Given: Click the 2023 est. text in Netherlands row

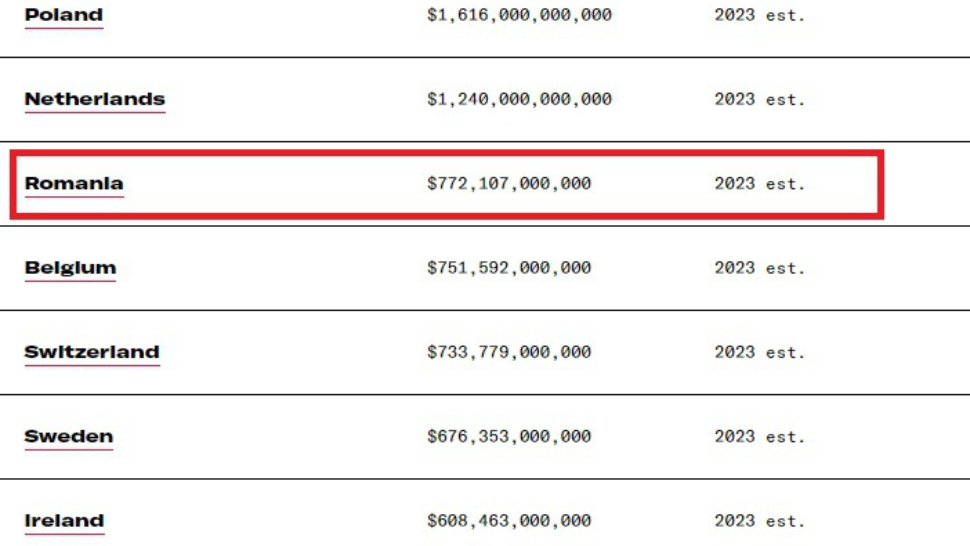Looking at the screenshot, I should point(759,99).
